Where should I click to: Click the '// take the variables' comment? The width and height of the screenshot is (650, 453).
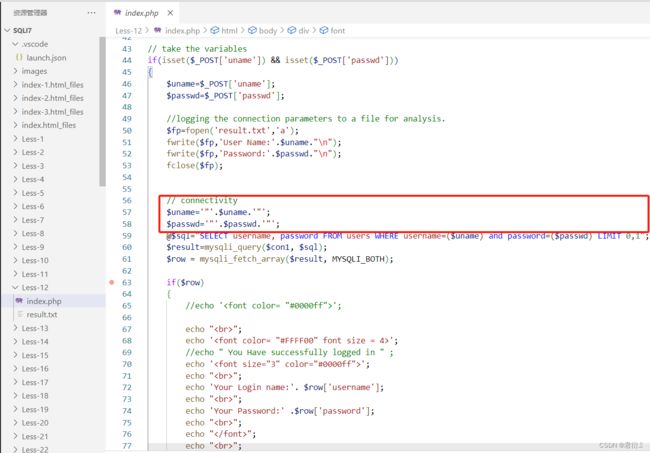click(x=197, y=48)
